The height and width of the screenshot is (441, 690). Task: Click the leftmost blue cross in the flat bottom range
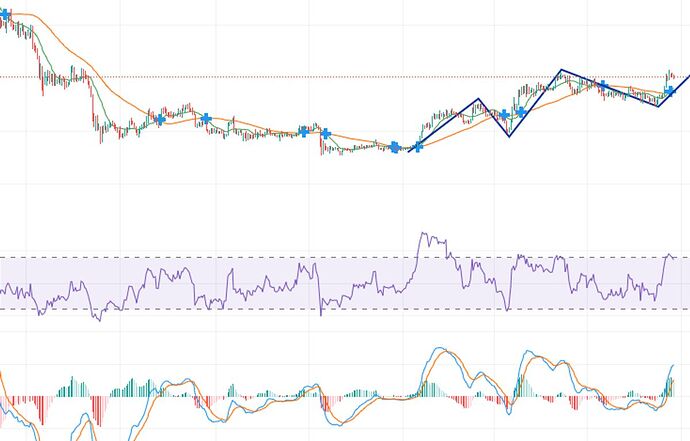point(160,119)
